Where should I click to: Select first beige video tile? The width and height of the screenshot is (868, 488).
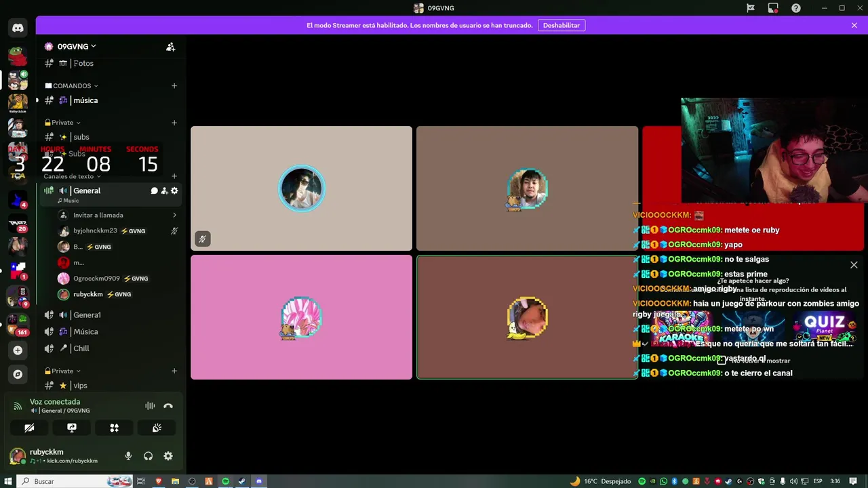301,188
